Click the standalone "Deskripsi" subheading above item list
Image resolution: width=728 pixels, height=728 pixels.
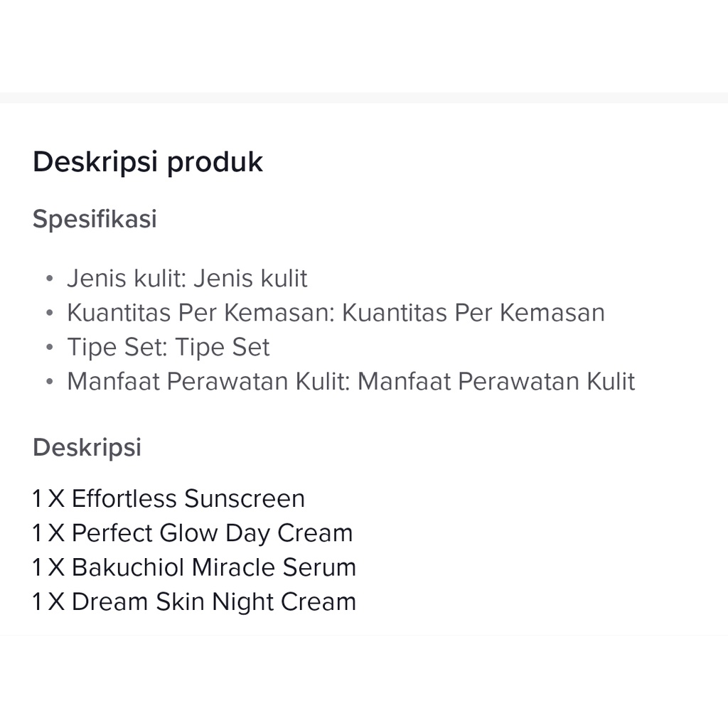coord(87,448)
